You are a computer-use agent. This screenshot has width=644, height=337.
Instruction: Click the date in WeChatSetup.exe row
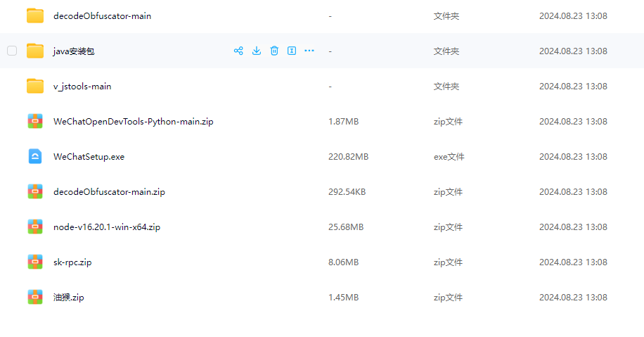coord(573,157)
